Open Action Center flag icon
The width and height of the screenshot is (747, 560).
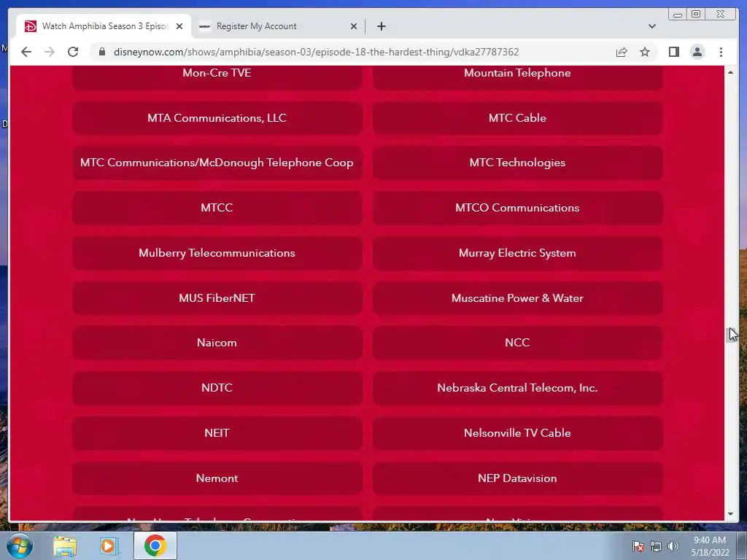pos(638,546)
